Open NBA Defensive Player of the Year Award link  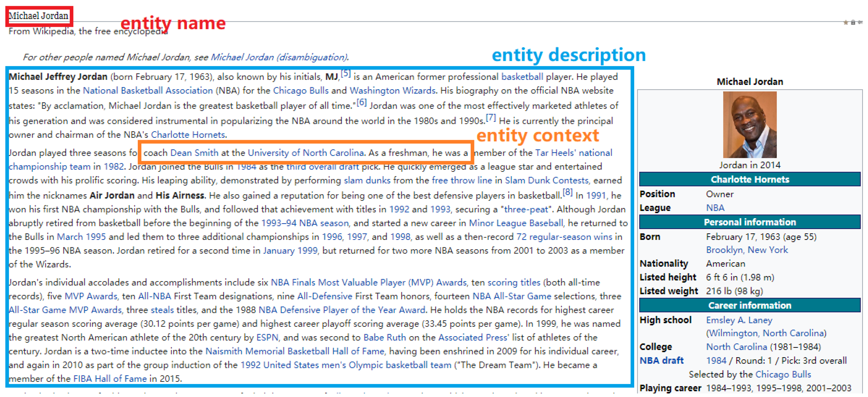click(x=342, y=310)
